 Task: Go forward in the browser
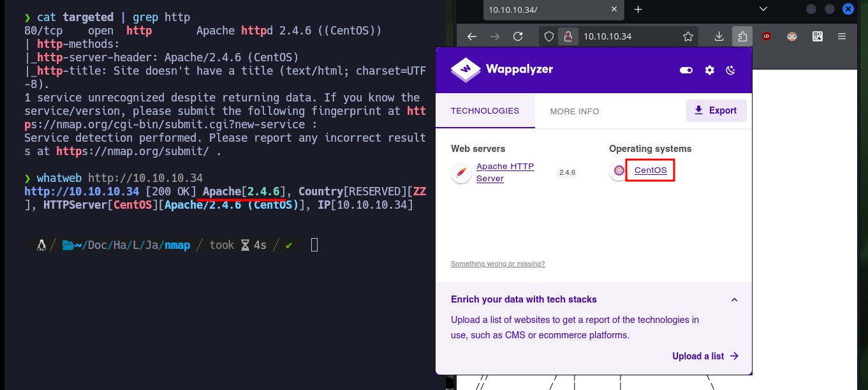pos(495,36)
